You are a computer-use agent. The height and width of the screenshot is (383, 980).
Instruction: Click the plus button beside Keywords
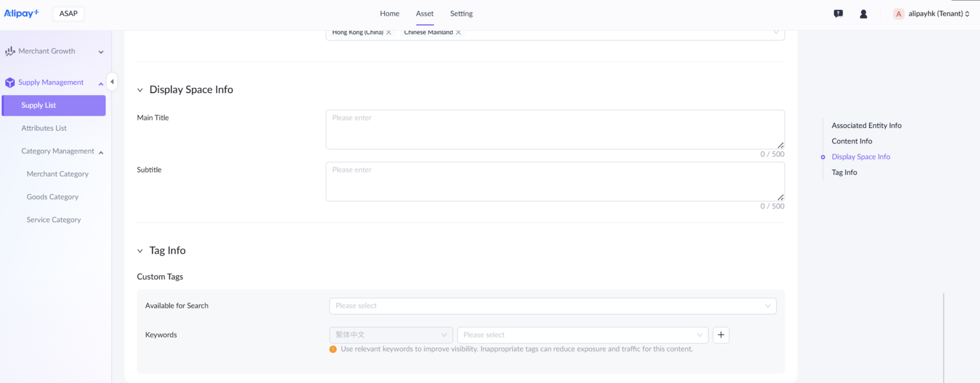coord(720,335)
